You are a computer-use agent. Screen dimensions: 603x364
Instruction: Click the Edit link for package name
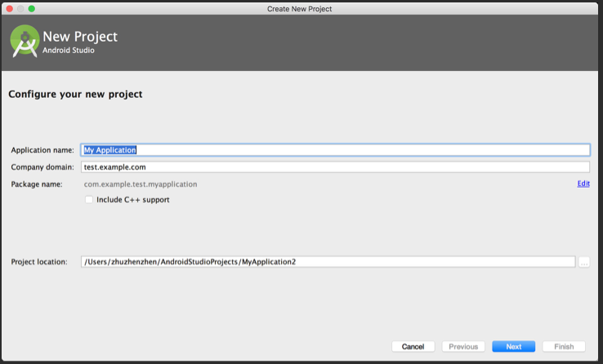tap(583, 184)
